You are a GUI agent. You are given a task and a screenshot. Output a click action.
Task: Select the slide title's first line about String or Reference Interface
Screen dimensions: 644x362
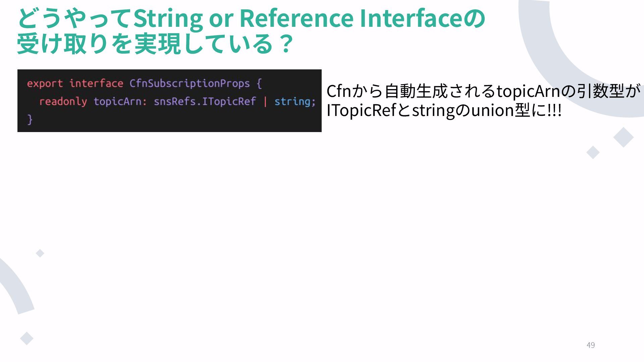[x=251, y=18]
